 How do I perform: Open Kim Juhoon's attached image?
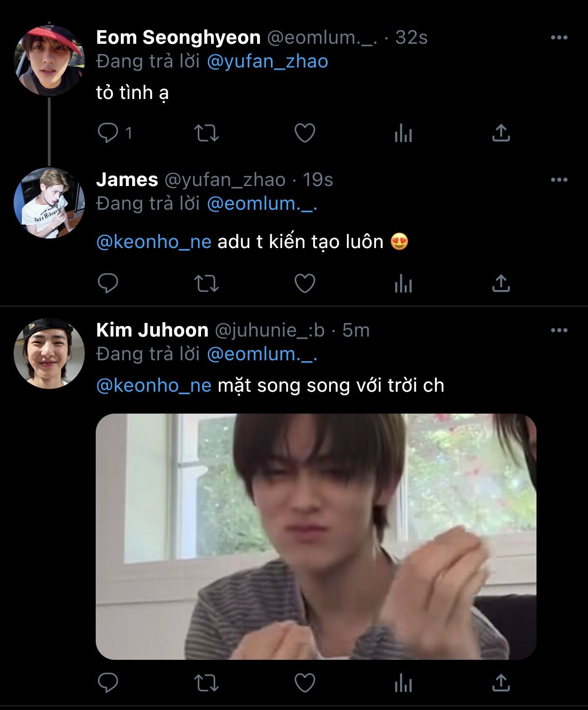click(x=316, y=536)
